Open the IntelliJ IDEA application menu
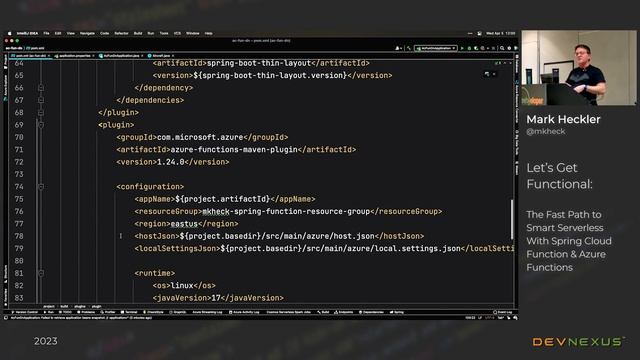The image size is (640, 360). (x=27, y=33)
